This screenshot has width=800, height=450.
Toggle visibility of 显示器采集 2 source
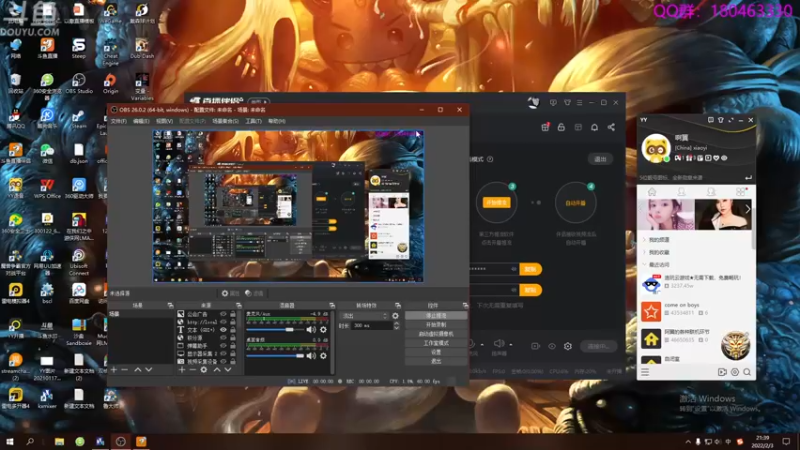coord(223,353)
